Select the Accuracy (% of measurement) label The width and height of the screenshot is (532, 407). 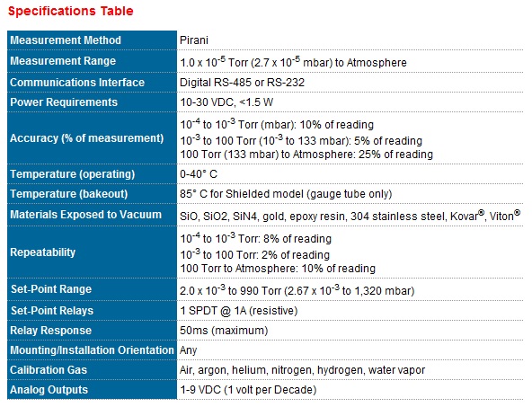point(87,138)
